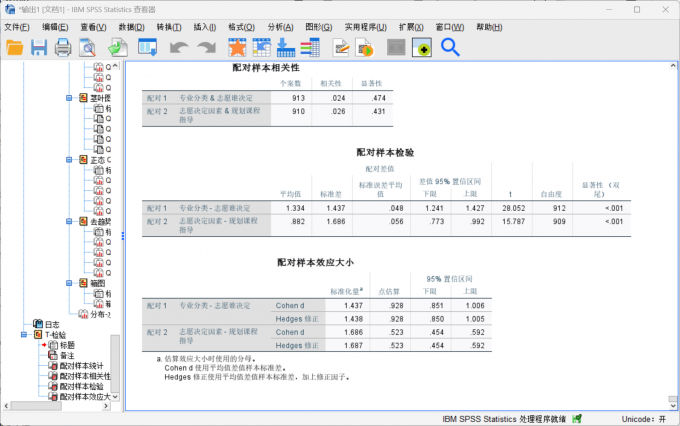
Task: Open the 帮助(H) menu
Action: pyautogui.click(x=489, y=27)
